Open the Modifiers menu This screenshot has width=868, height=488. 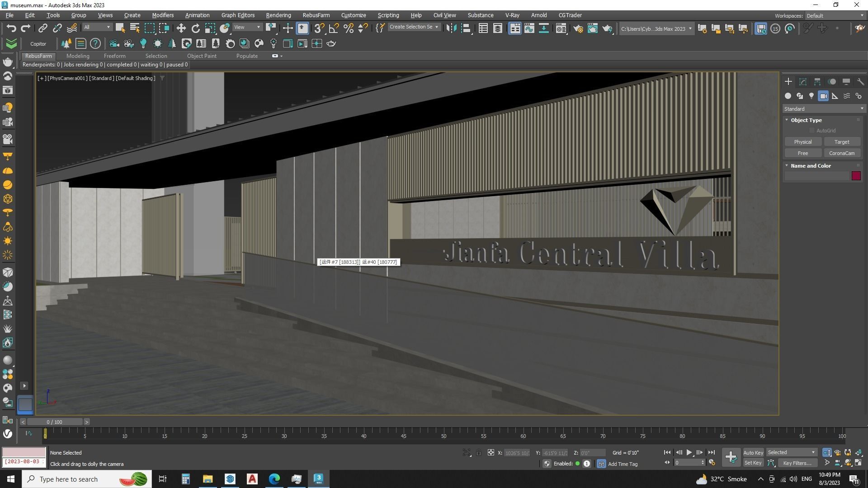pos(163,15)
